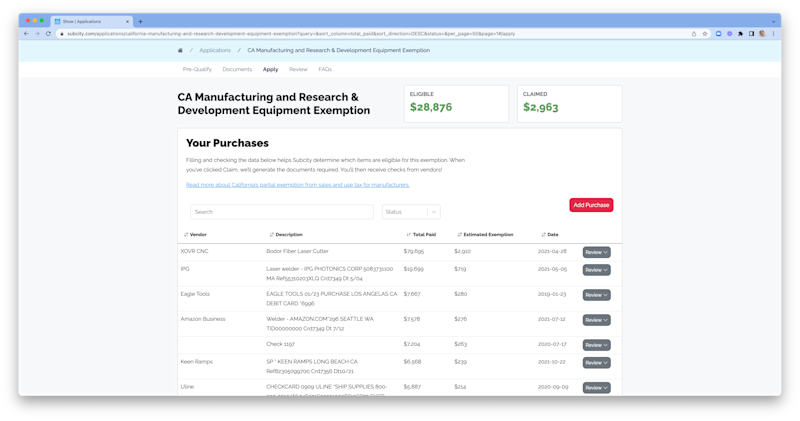
Task: Switch to the Review tab
Action: coord(298,69)
